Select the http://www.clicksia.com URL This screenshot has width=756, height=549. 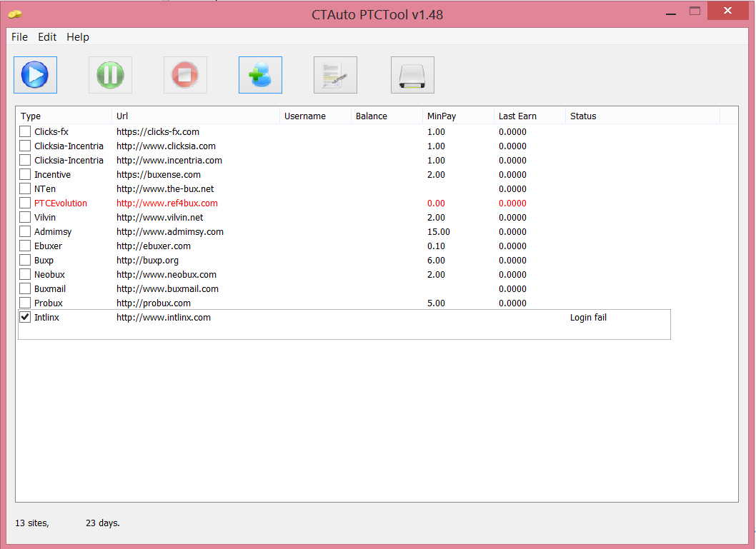[x=166, y=146]
